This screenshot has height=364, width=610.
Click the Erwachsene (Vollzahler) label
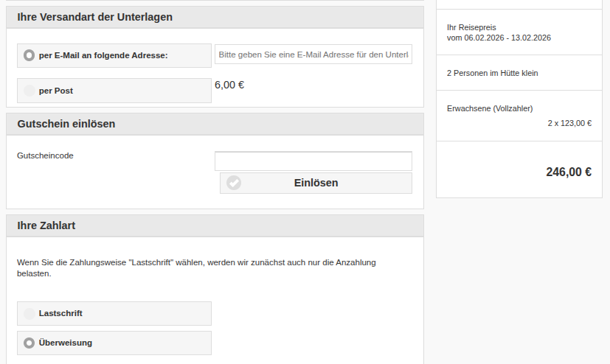490,108
